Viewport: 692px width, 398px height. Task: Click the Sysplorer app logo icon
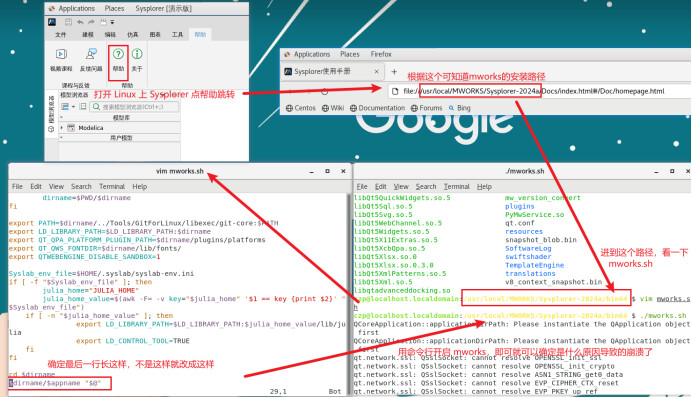52,22
